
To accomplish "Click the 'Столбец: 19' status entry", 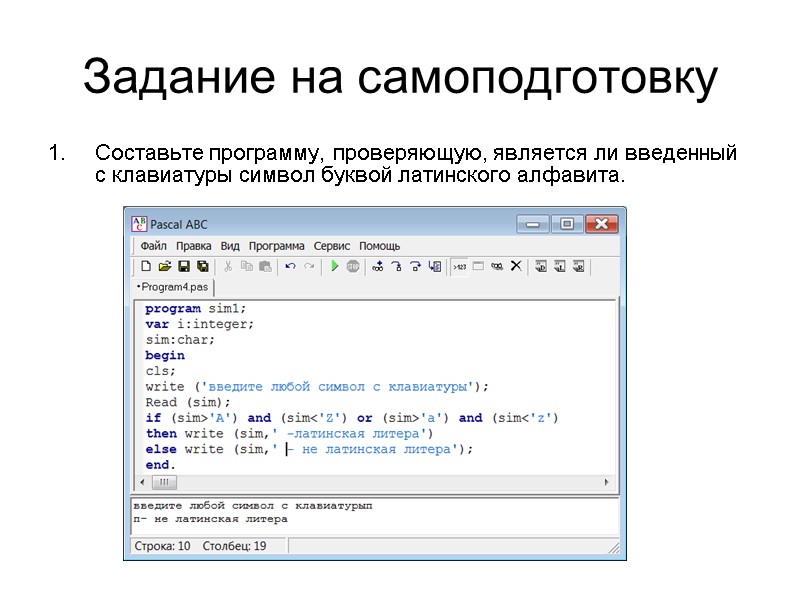I will 234,546.
